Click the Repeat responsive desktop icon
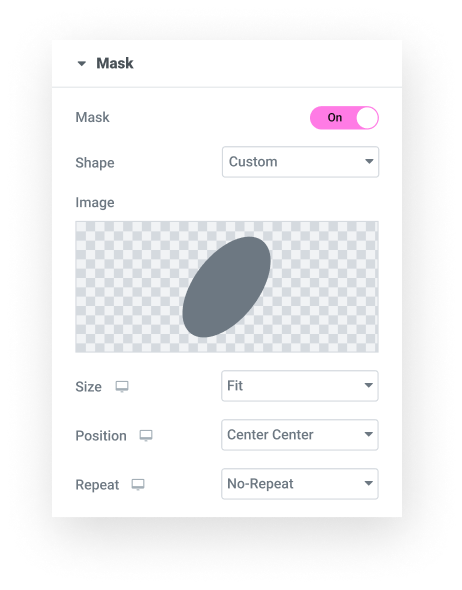This screenshot has width=462, height=590. (138, 484)
